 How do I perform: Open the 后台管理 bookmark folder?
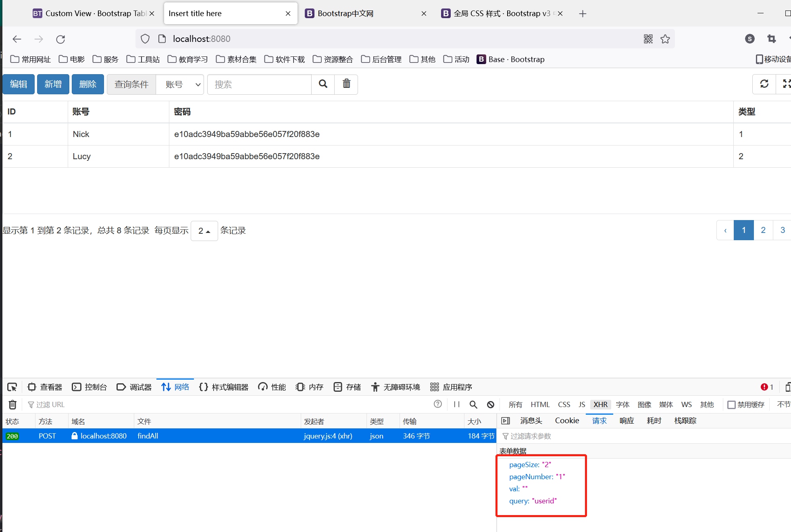[x=381, y=59]
